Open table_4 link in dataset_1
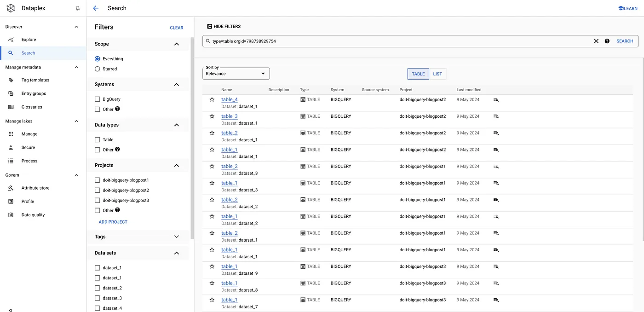Image resolution: width=644 pixels, height=312 pixels. [x=230, y=99]
